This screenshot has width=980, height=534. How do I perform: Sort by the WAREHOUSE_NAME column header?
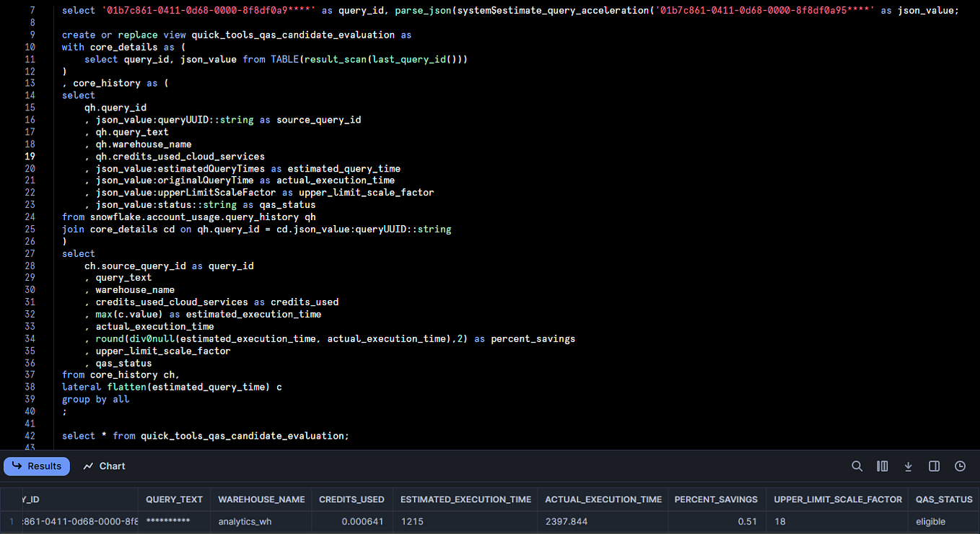coord(261,499)
